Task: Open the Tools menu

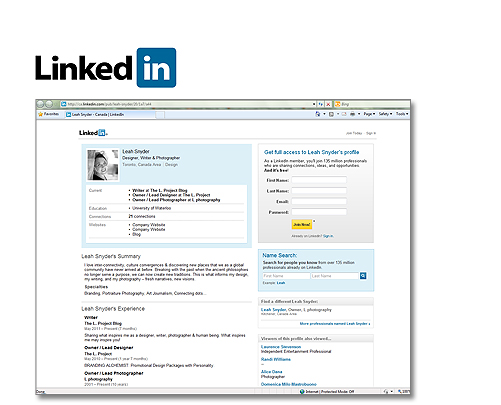Action: point(402,114)
